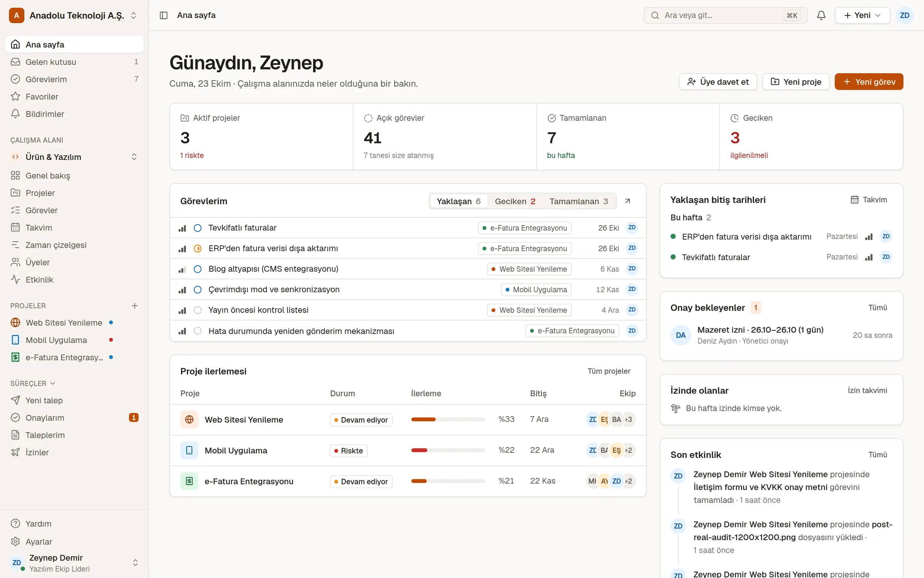This screenshot has height=578, width=924.
Task: Toggle status circle of ERP'den fatura verisi task
Action: (x=198, y=249)
